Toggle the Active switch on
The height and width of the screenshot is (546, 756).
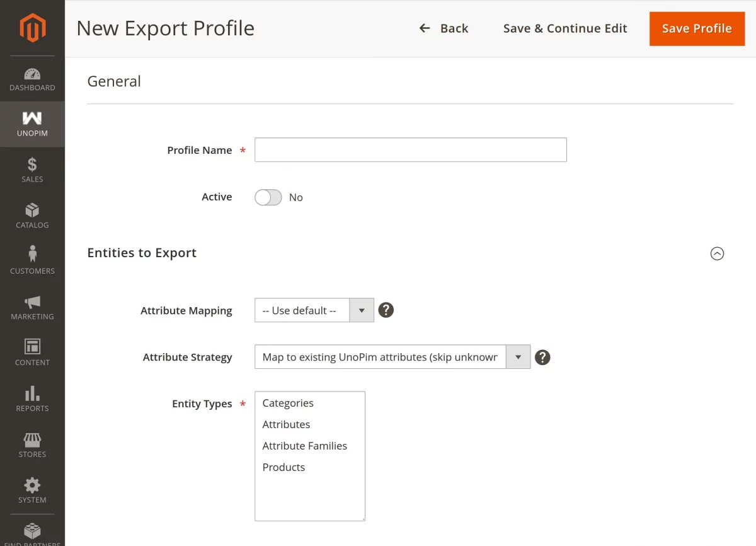pyautogui.click(x=268, y=197)
